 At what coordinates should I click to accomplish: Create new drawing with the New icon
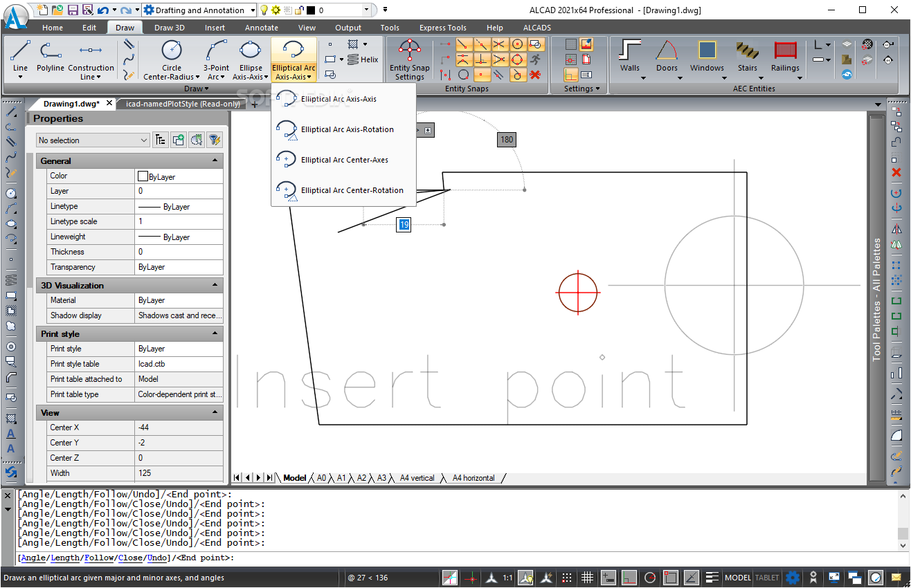[x=43, y=10]
